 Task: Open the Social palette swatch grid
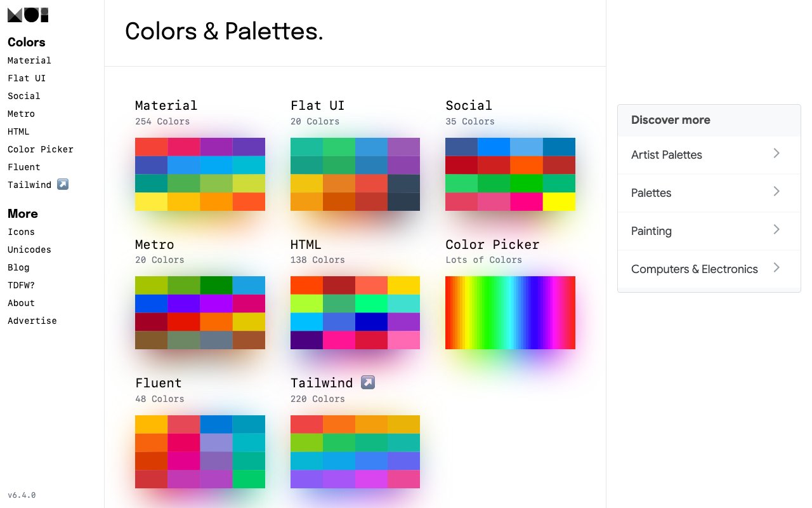pyautogui.click(x=510, y=174)
